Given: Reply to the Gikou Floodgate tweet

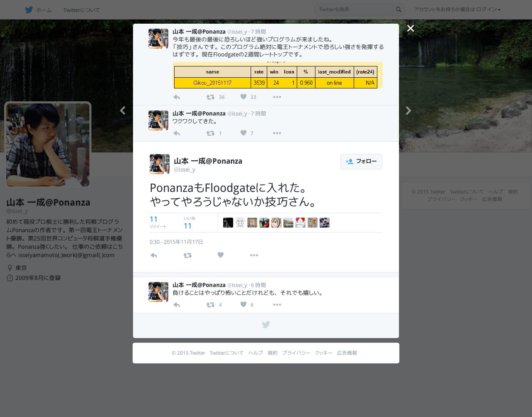Looking at the screenshot, I should click(177, 97).
